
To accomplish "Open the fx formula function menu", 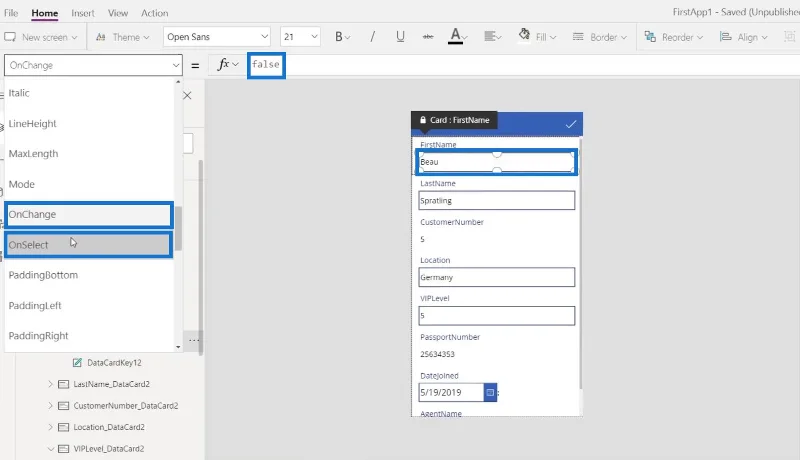I will coord(228,65).
